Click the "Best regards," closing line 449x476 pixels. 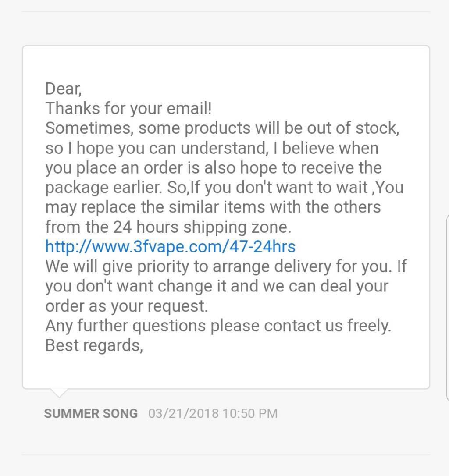tap(94, 345)
